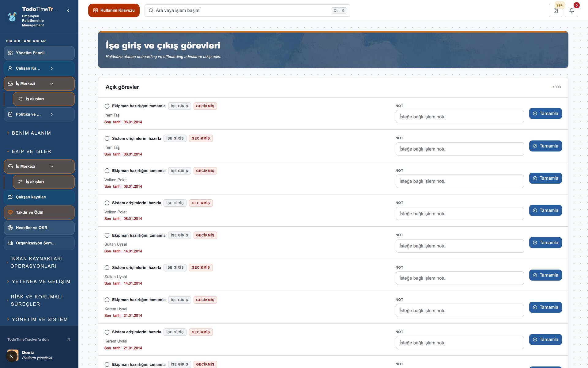
Task: Open Takdir ve Ödül heart icon item
Action: point(39,213)
